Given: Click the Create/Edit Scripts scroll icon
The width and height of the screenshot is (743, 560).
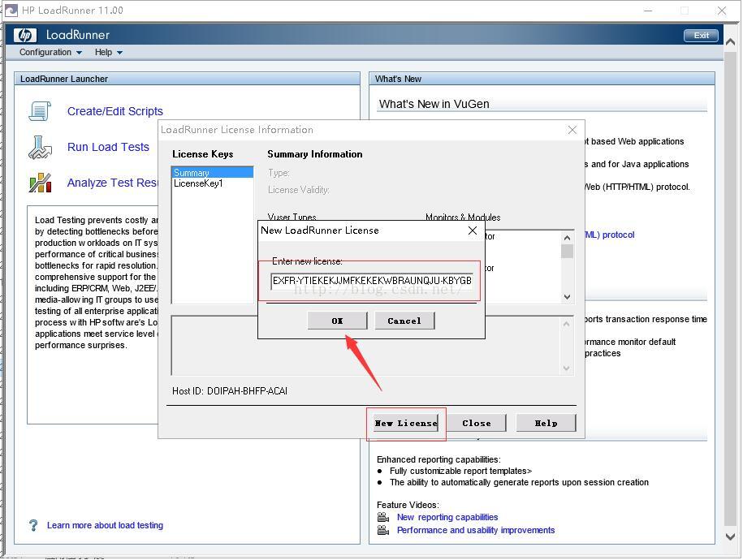Looking at the screenshot, I should [x=40, y=111].
